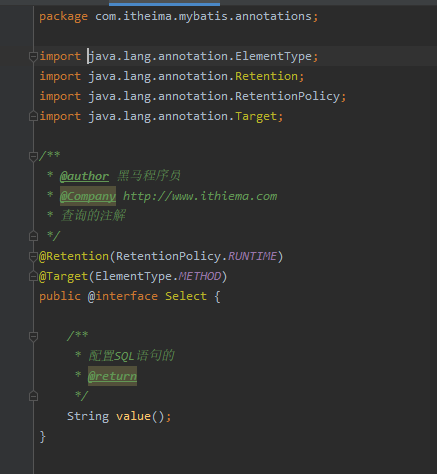Click the METHOD enum constant

point(200,276)
